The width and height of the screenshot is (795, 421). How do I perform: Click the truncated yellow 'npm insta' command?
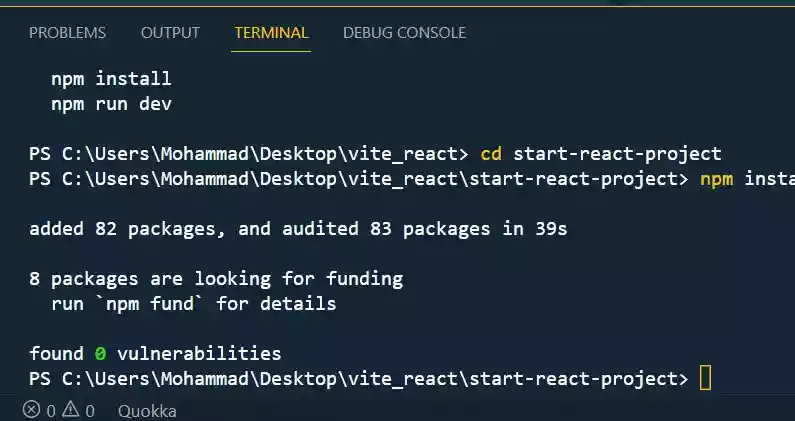pyautogui.click(x=747, y=179)
